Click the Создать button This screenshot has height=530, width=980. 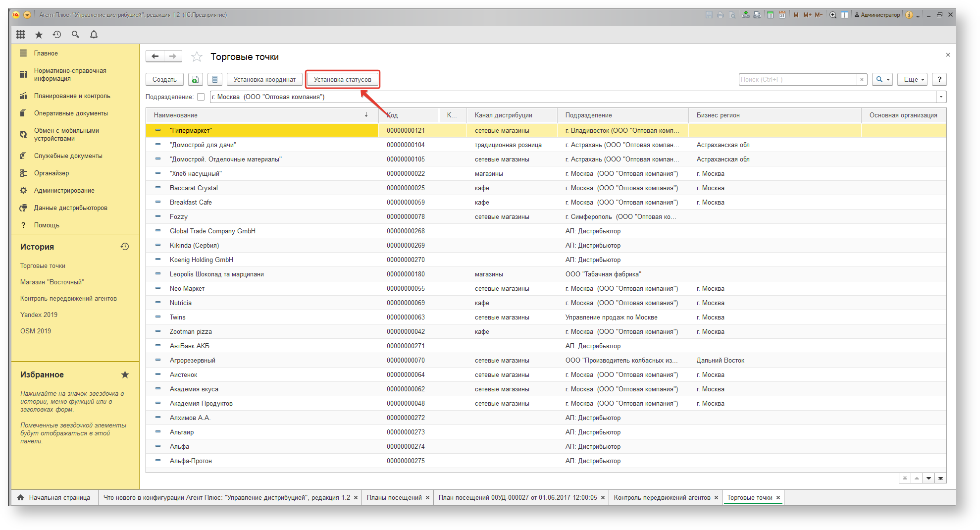(x=164, y=79)
